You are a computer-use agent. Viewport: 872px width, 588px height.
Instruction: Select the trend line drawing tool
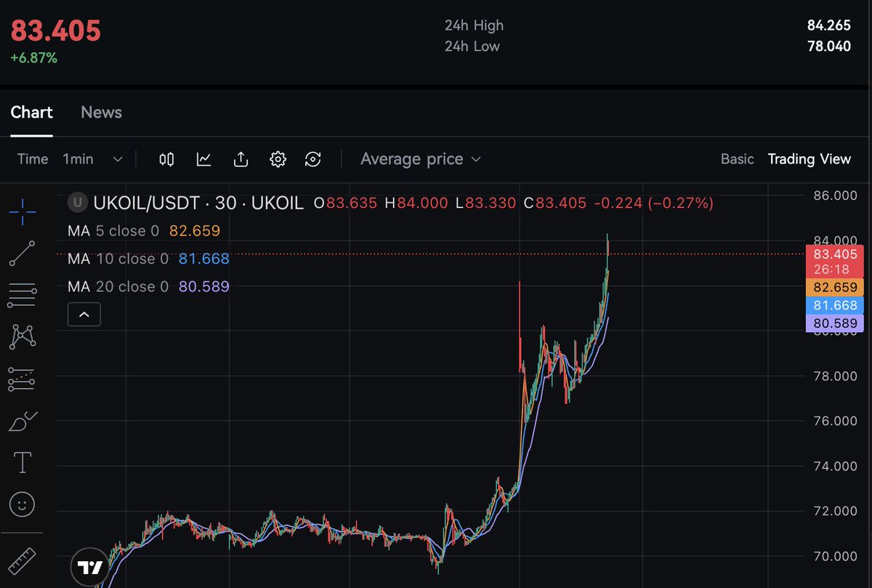coord(23,253)
